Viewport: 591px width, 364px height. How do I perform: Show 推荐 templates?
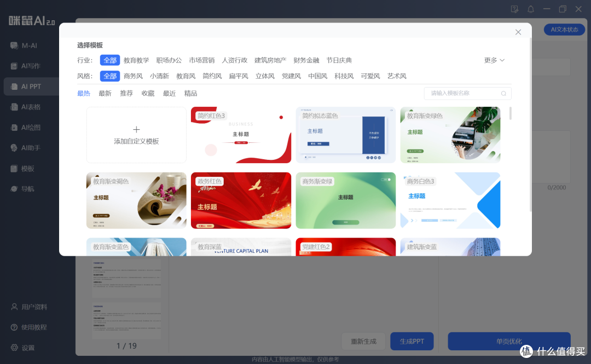tap(126, 94)
